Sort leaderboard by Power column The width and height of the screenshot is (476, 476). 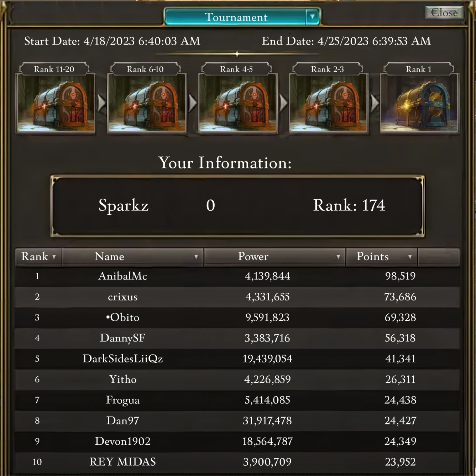pyautogui.click(x=274, y=257)
